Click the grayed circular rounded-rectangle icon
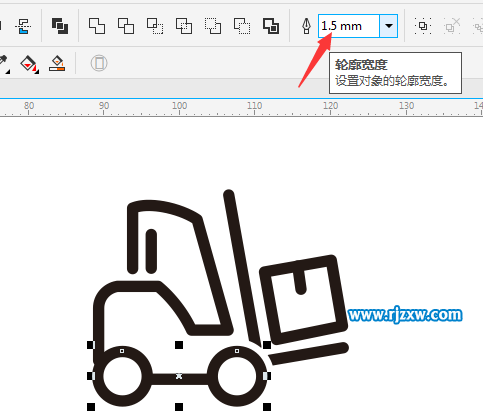This screenshot has height=415, width=483. pyautogui.click(x=99, y=63)
